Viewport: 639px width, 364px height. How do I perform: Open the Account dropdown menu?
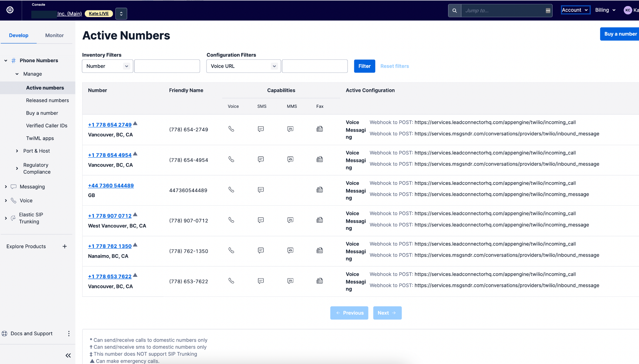(x=575, y=10)
